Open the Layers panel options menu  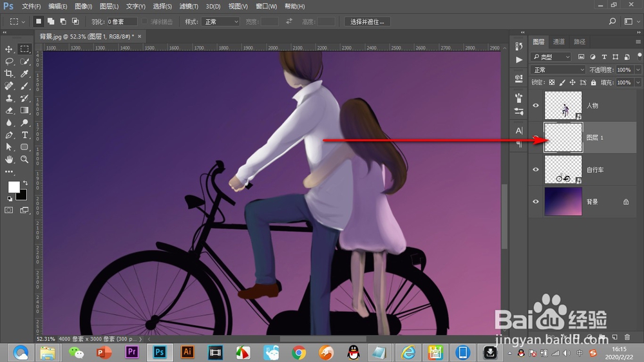coord(638,42)
